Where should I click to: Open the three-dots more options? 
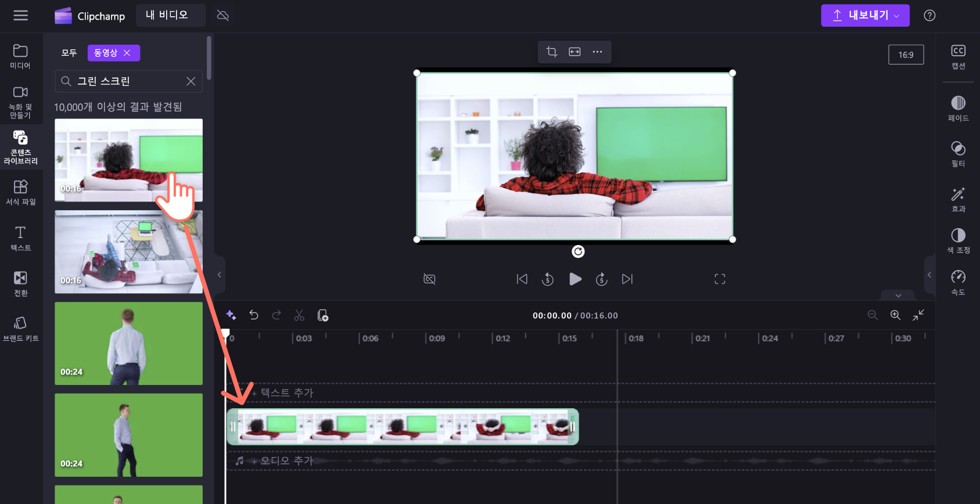coord(597,52)
